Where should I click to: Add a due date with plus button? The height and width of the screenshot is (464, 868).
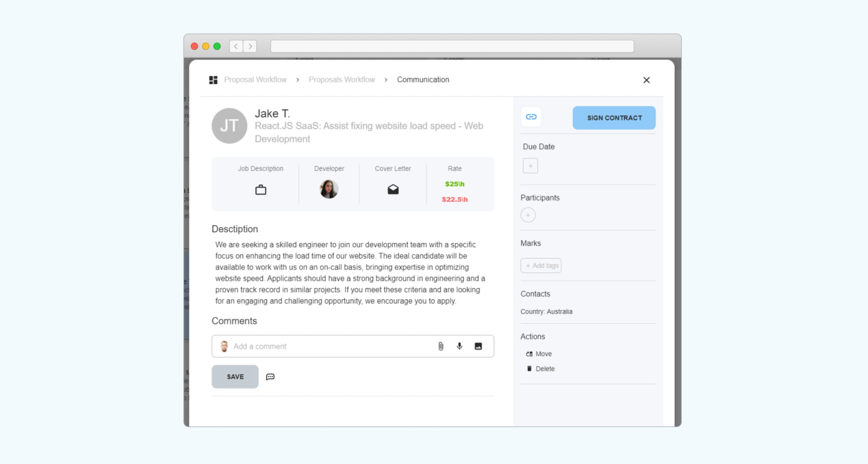pyautogui.click(x=531, y=166)
